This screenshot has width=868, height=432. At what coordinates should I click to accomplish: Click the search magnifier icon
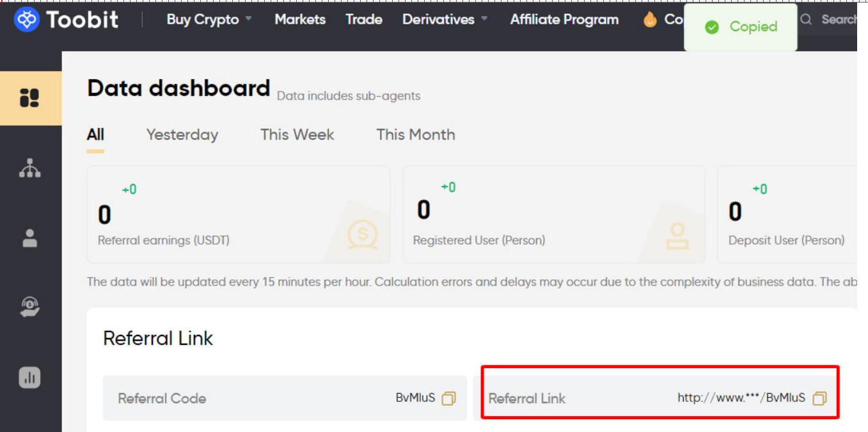click(806, 20)
